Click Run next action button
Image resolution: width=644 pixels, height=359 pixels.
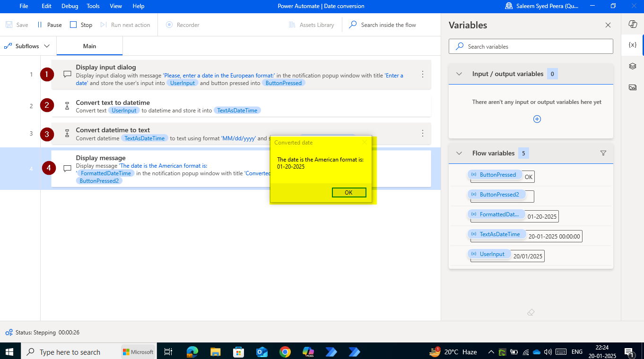(125, 25)
